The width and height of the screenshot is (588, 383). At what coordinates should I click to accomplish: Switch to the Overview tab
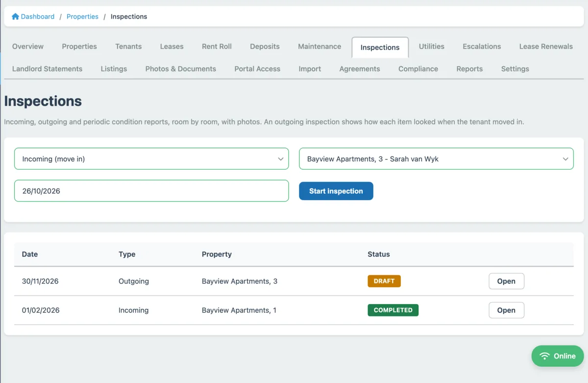[28, 47]
